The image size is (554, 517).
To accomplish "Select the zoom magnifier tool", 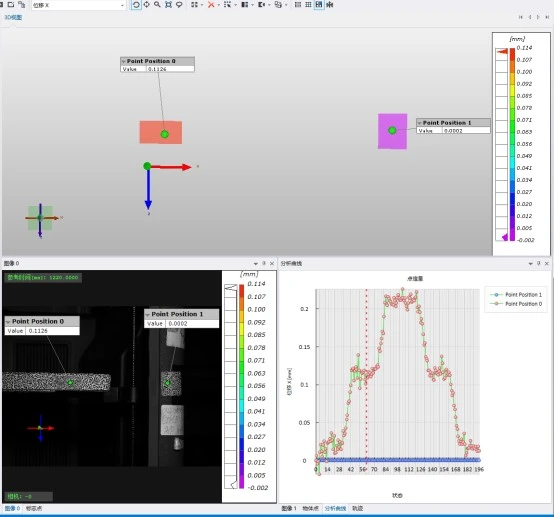I will [157, 5].
